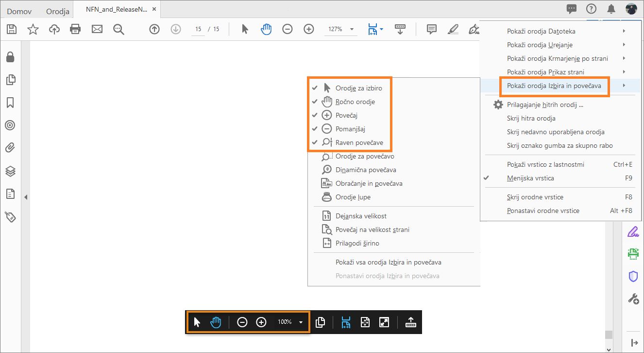Expand Pokaži orodja Krmarjenje po strani submenu
The image size is (644, 353).
560,58
